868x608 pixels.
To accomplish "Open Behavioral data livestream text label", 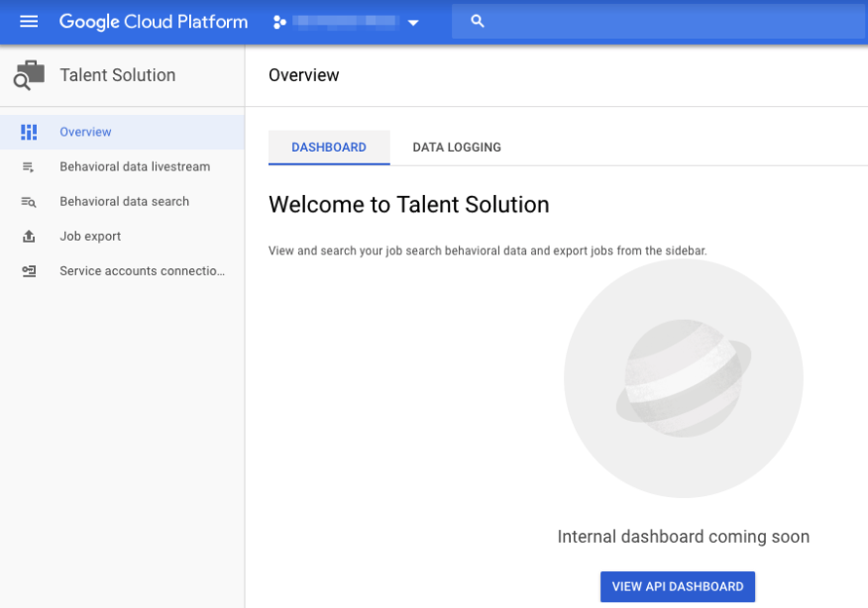I will point(135,167).
